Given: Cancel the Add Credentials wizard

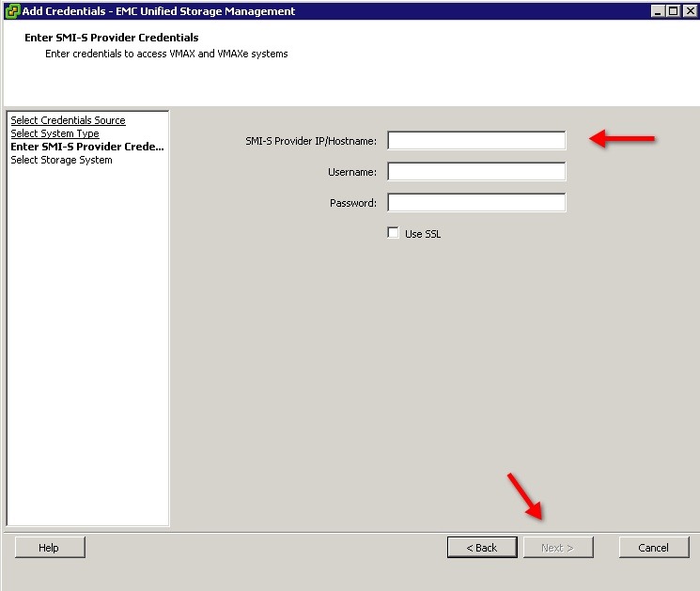Looking at the screenshot, I should point(653,548).
